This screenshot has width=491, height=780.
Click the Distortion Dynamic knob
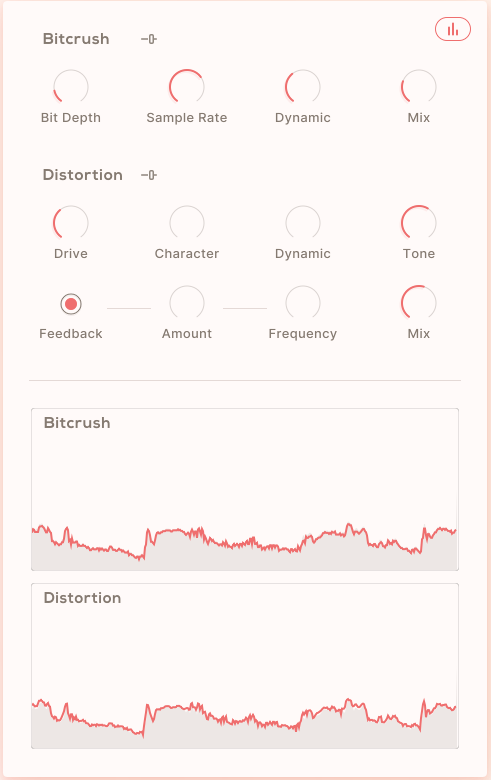tap(302, 223)
